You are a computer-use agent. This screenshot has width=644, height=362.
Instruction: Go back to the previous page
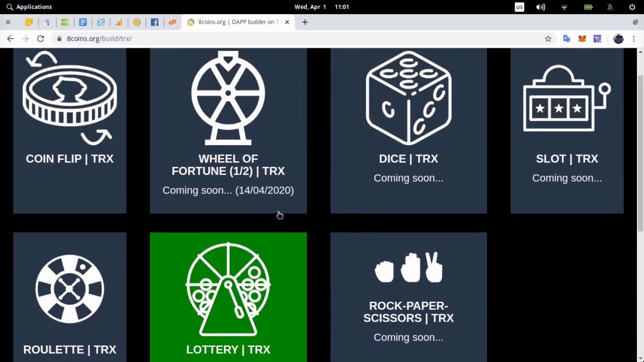10,39
